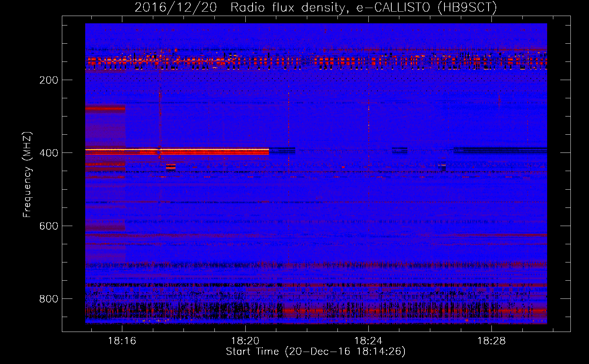589x364 pixels.
Task: Click the 18:16 time tick label
Action: coord(122,341)
